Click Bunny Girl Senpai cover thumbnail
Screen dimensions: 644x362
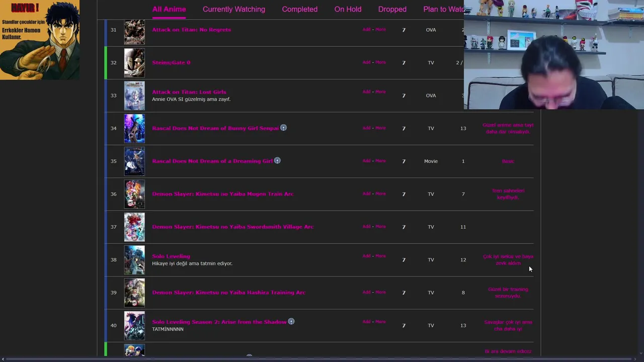click(134, 128)
